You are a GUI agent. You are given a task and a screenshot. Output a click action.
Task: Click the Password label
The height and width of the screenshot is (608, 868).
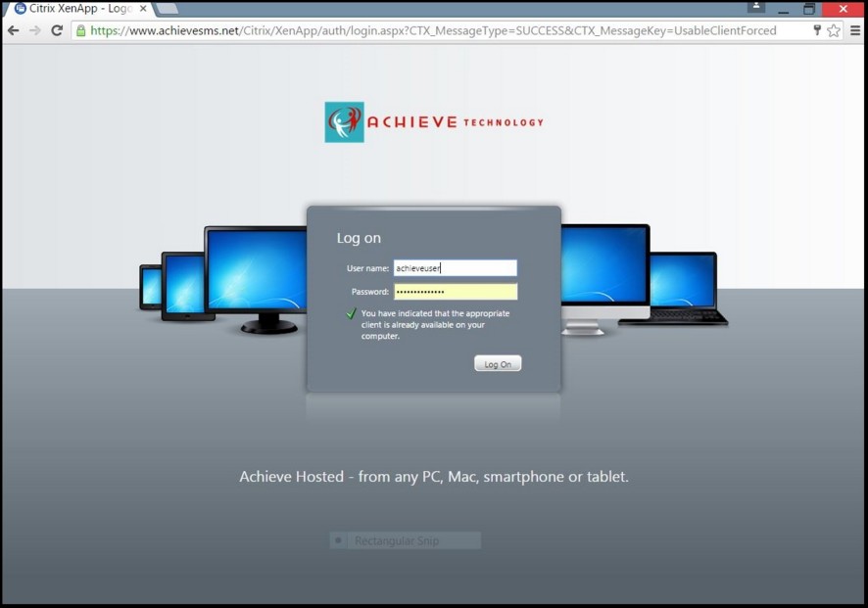tap(369, 292)
